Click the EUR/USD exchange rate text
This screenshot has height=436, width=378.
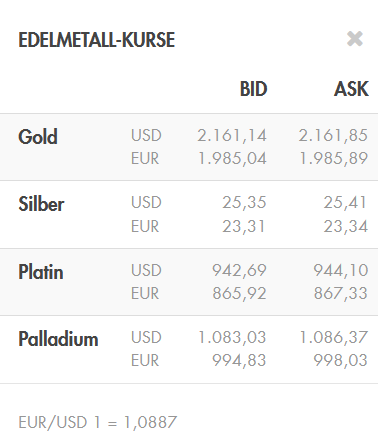click(97, 423)
